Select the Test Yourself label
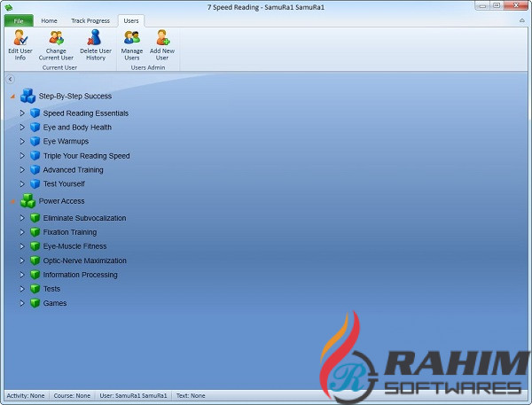This screenshot has width=532, height=405. coord(64,183)
